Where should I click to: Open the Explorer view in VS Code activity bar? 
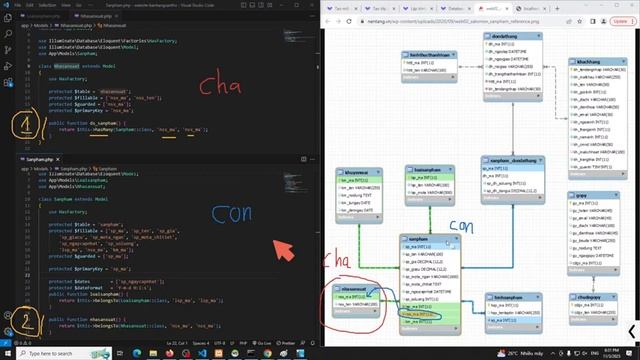[8, 18]
